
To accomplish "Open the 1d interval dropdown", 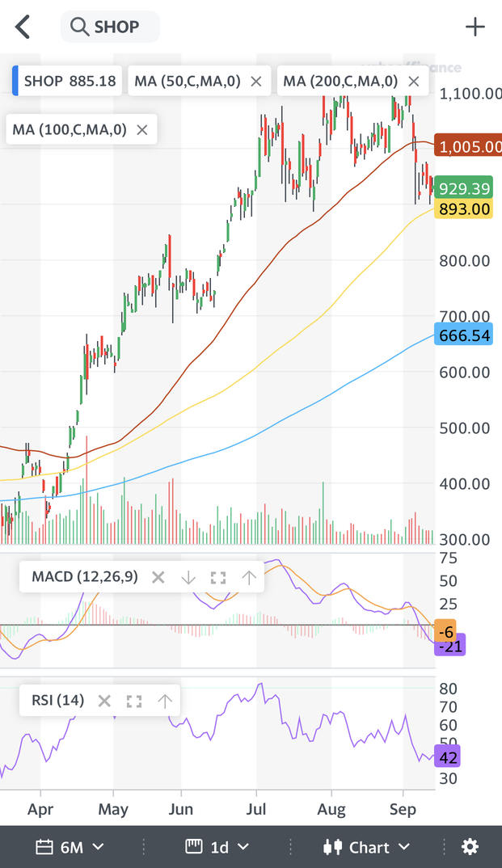I will click(219, 846).
